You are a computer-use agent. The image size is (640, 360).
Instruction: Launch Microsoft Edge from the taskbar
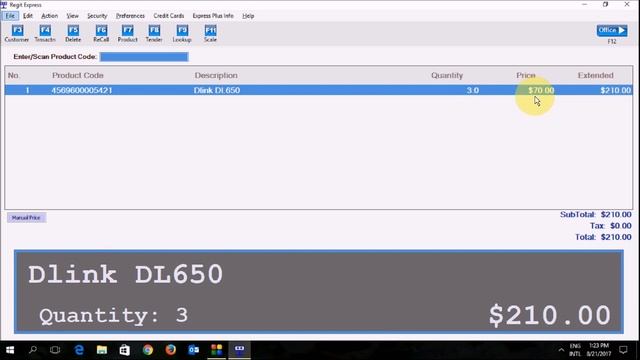(79, 350)
